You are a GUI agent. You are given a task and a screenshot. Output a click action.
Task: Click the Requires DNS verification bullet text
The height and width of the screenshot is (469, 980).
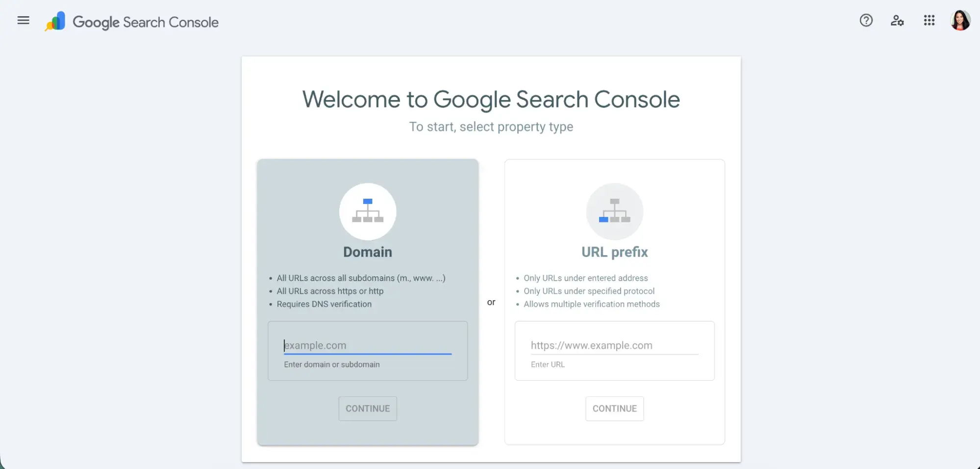click(x=324, y=304)
